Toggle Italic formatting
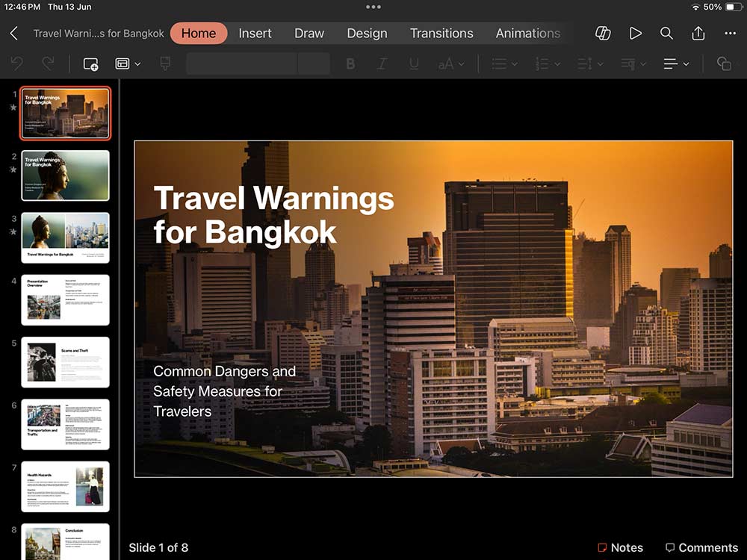The image size is (747, 560). click(x=382, y=63)
